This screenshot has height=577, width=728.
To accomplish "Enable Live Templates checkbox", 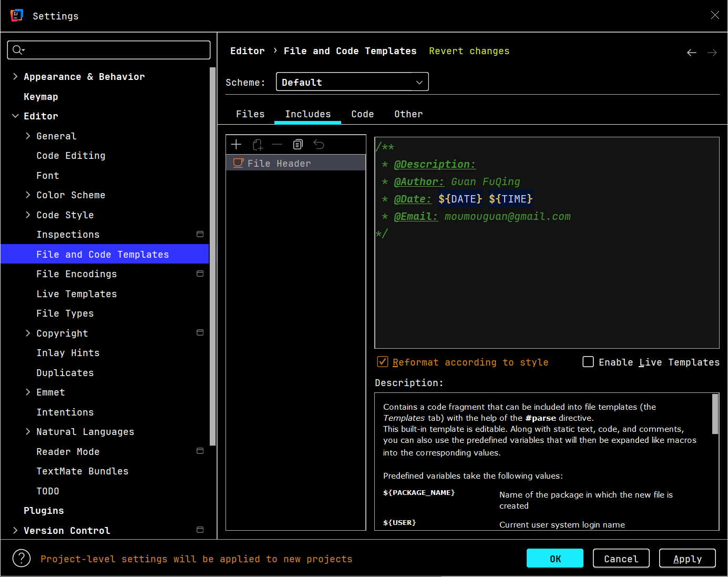I will pos(588,362).
